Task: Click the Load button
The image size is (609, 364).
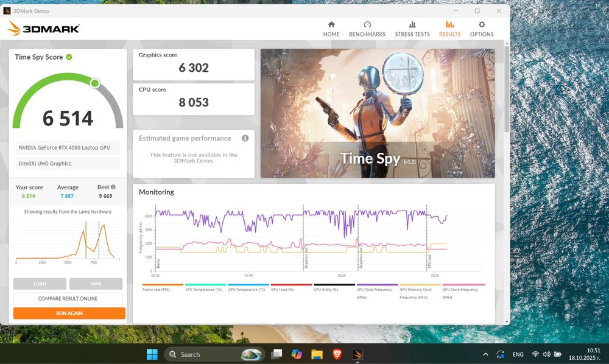Action: coord(40,284)
